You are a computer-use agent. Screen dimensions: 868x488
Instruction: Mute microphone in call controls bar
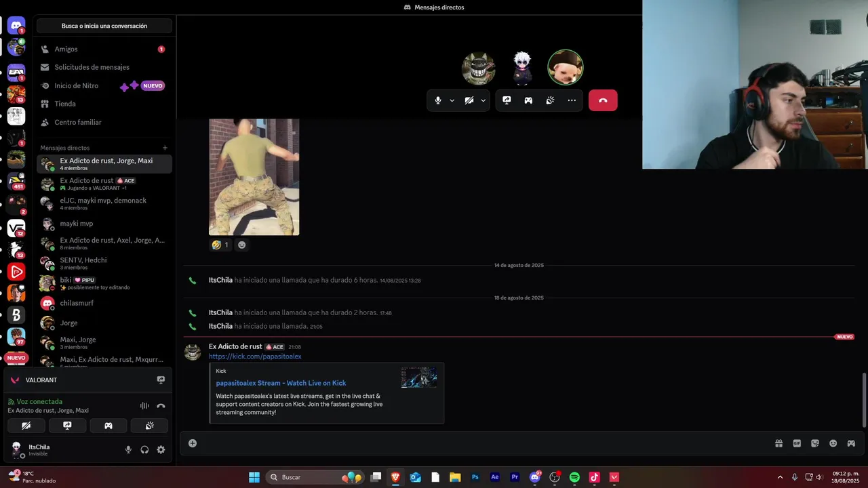(x=438, y=100)
